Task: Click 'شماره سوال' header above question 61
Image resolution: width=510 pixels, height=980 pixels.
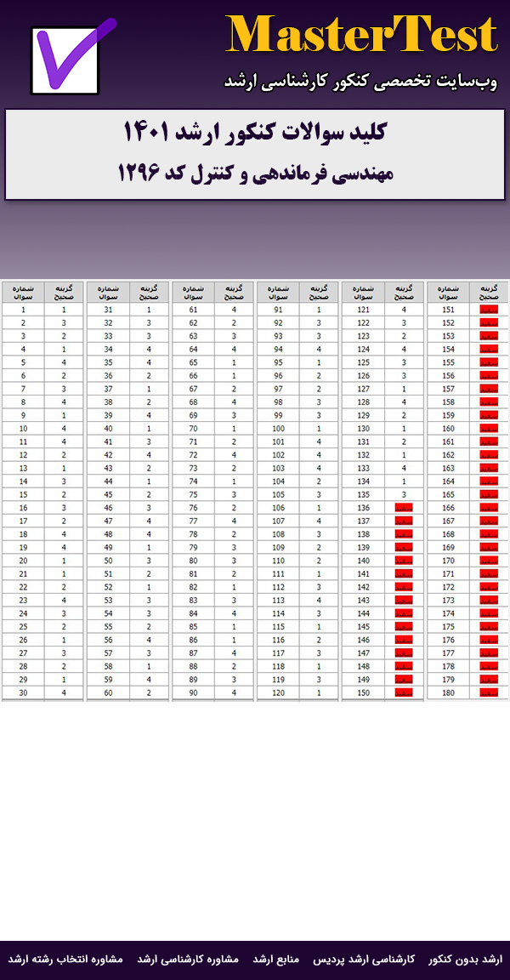Action: click(193, 292)
